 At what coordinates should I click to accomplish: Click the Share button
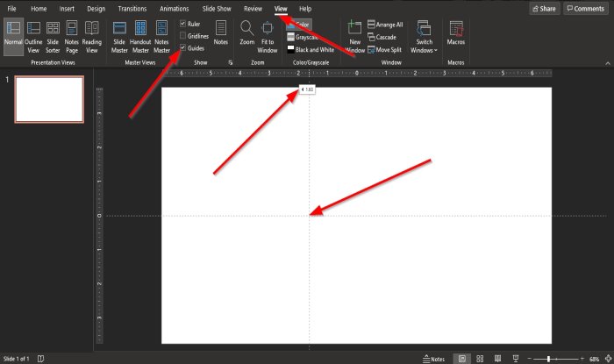(x=545, y=9)
